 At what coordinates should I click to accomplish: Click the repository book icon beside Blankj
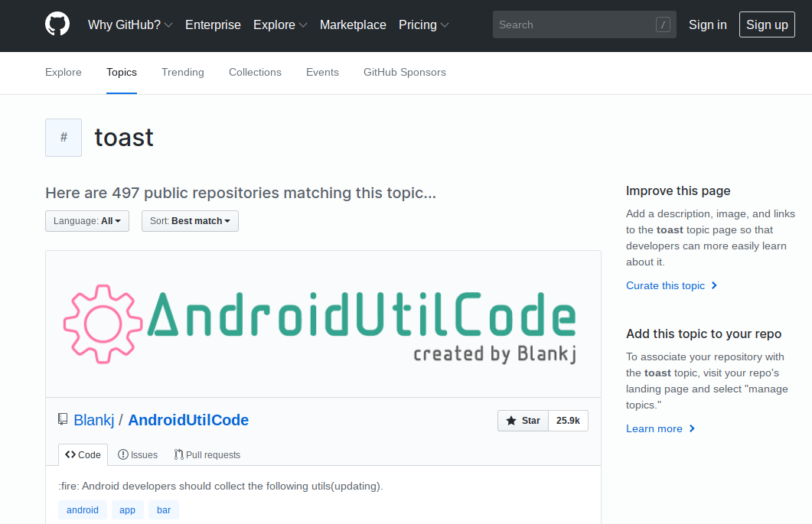[x=63, y=419]
